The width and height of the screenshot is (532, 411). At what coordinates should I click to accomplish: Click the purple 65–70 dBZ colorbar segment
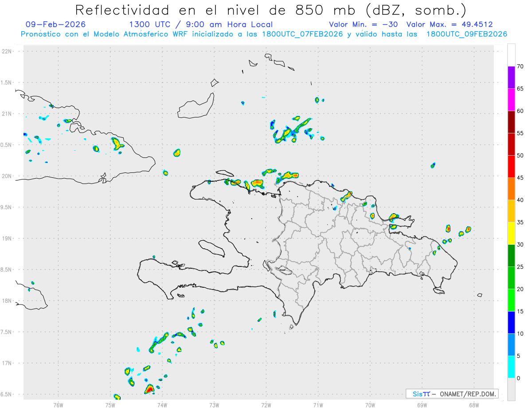click(x=511, y=77)
